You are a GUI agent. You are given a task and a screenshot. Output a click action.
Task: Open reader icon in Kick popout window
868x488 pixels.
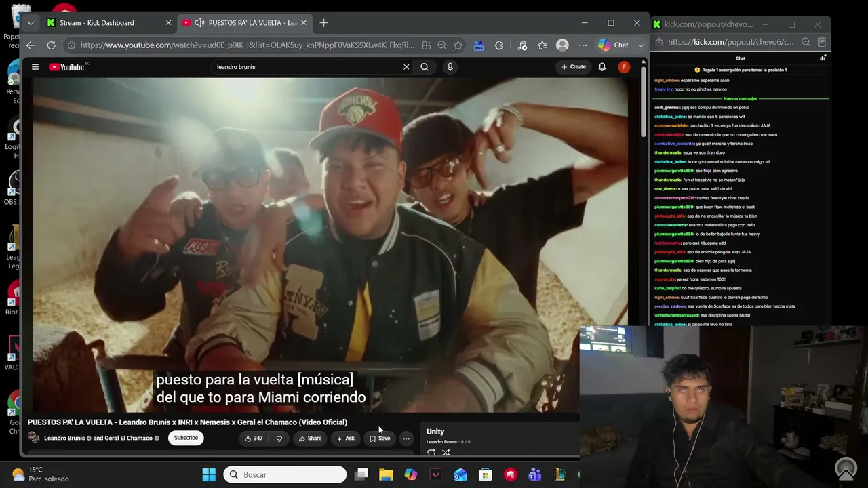(822, 42)
